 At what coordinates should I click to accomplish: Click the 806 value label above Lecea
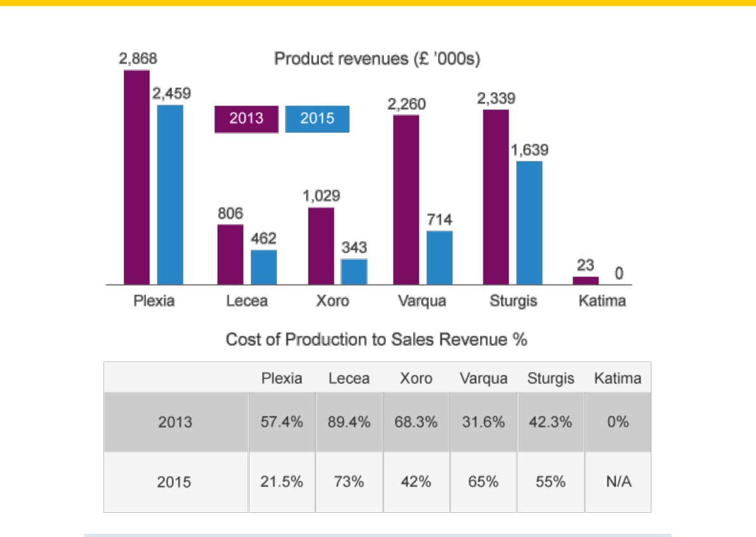click(x=230, y=213)
